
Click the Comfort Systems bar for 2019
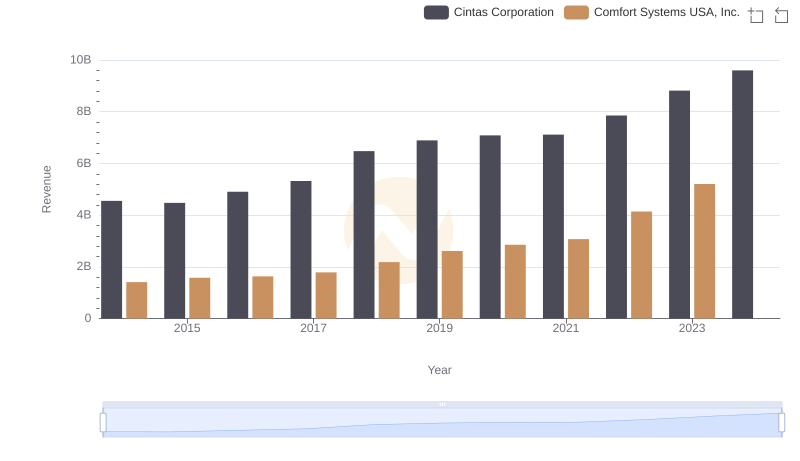(452, 285)
